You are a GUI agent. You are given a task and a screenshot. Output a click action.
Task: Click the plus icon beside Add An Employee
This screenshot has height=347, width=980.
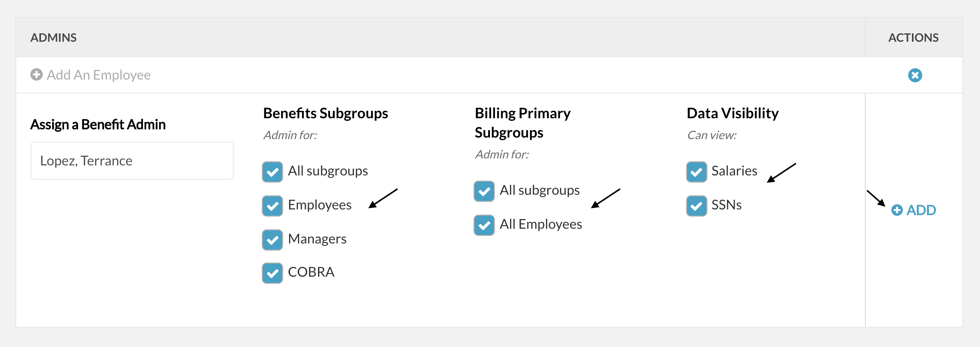point(36,75)
